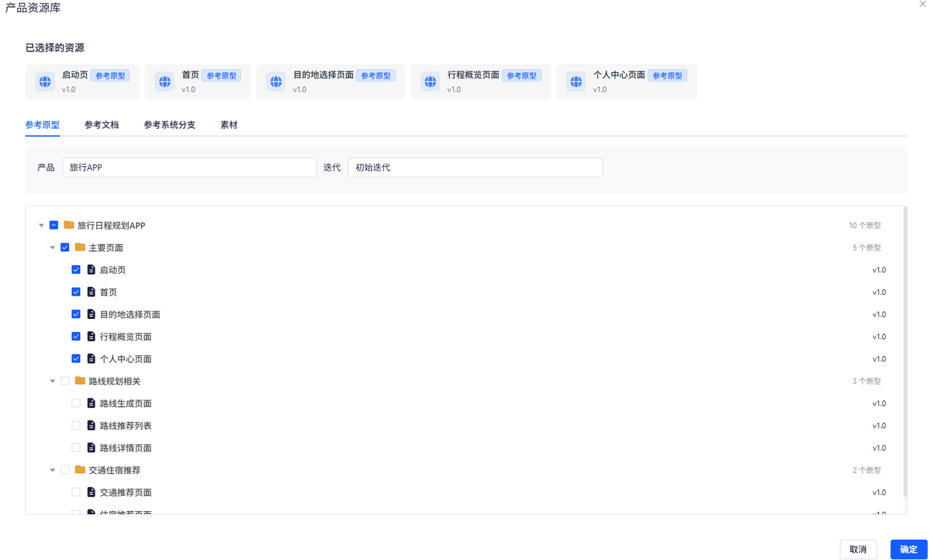Viewport: 932px width, 560px height.
Task: Click the 参考原型 tag on 目的地选择页面 card
Action: (x=376, y=75)
